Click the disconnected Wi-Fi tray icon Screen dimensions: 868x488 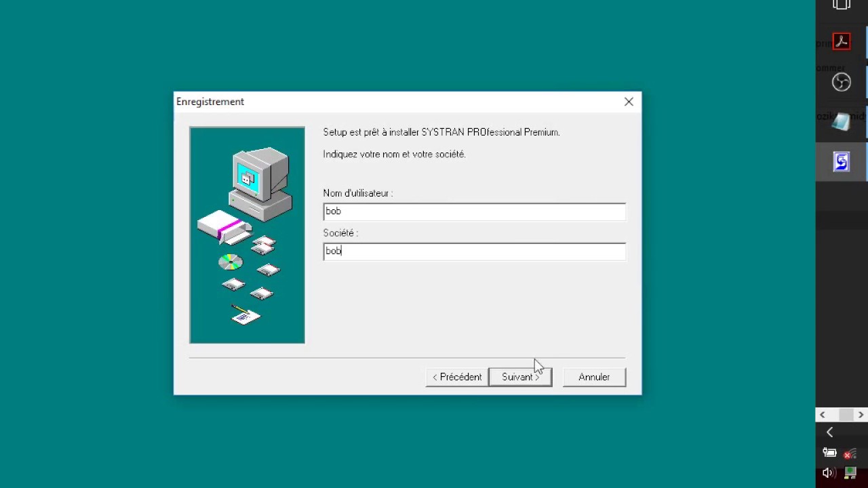(849, 453)
